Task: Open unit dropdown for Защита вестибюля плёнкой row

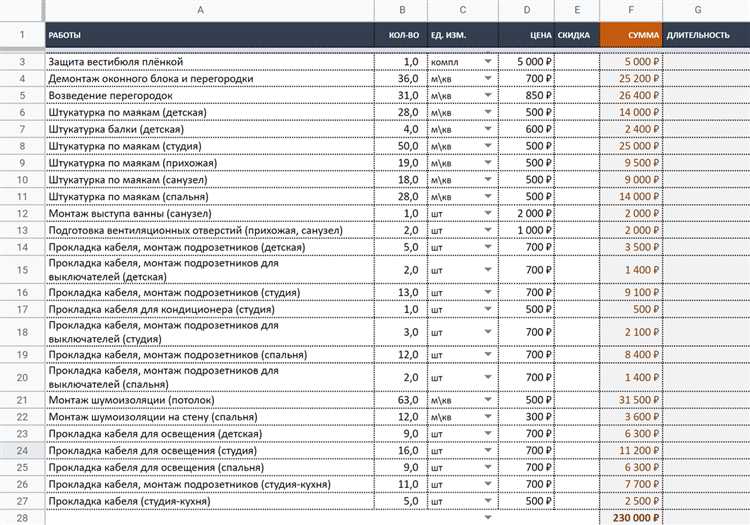Action: point(488,62)
